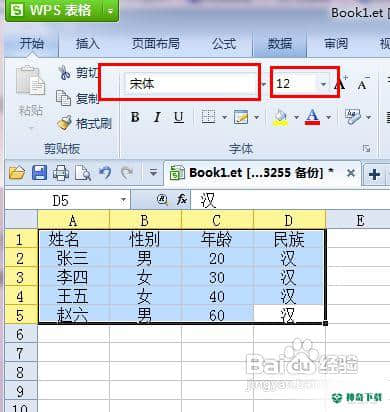Click font size field showing 12
Viewport: 390px width, 412px height.
[x=295, y=83]
